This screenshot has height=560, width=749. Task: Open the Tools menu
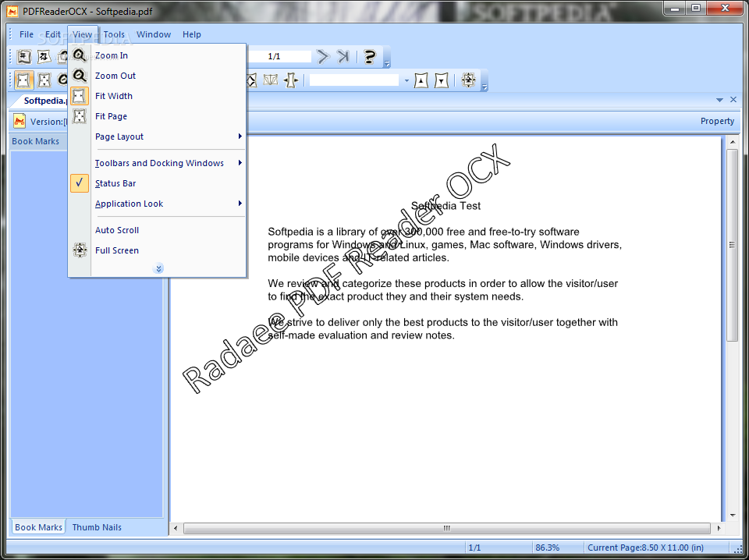114,34
